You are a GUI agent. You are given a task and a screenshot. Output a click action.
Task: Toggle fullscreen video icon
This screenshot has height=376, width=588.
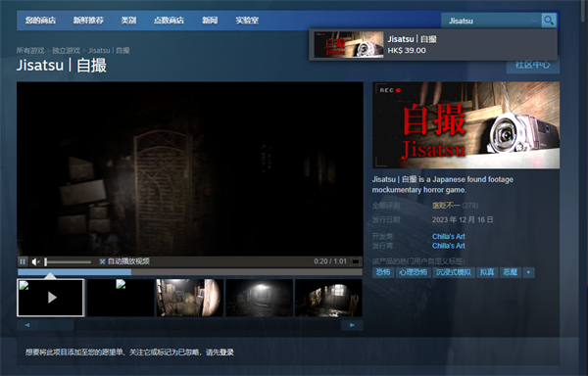tap(356, 261)
